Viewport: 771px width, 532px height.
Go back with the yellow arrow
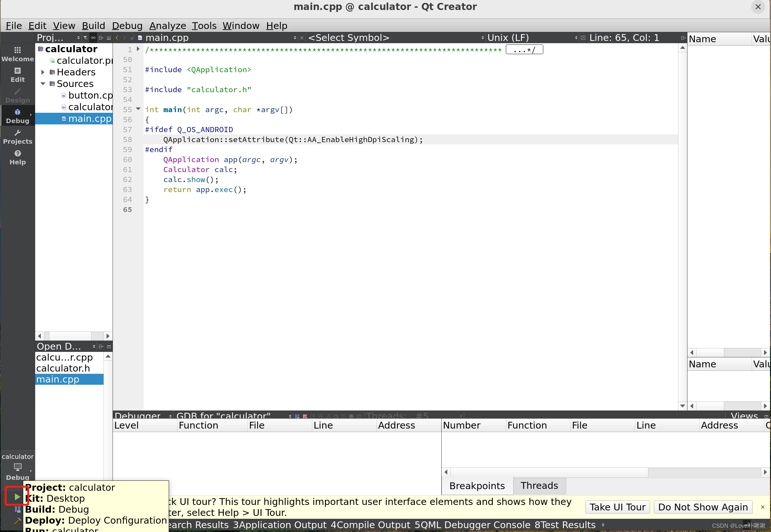[x=117, y=38]
